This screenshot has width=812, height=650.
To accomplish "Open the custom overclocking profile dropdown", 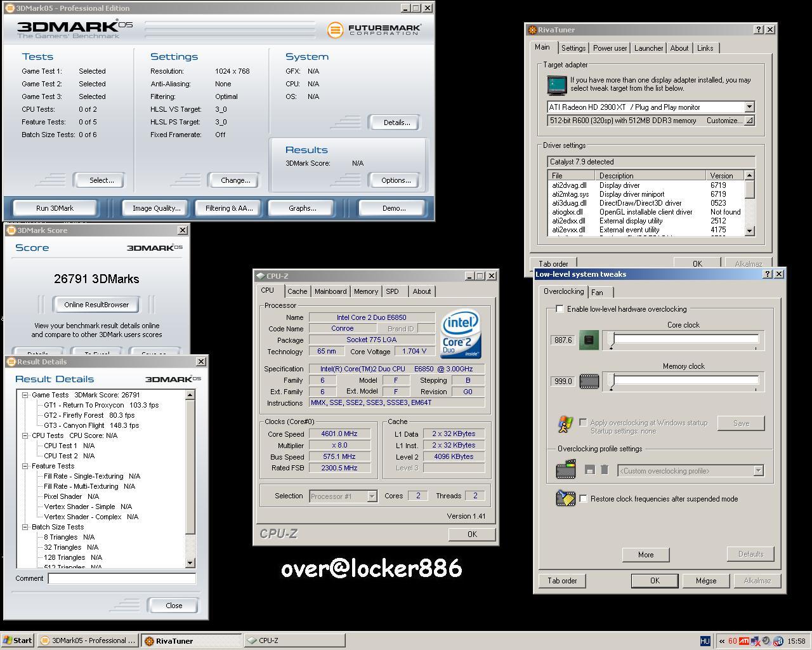I will pos(758,471).
